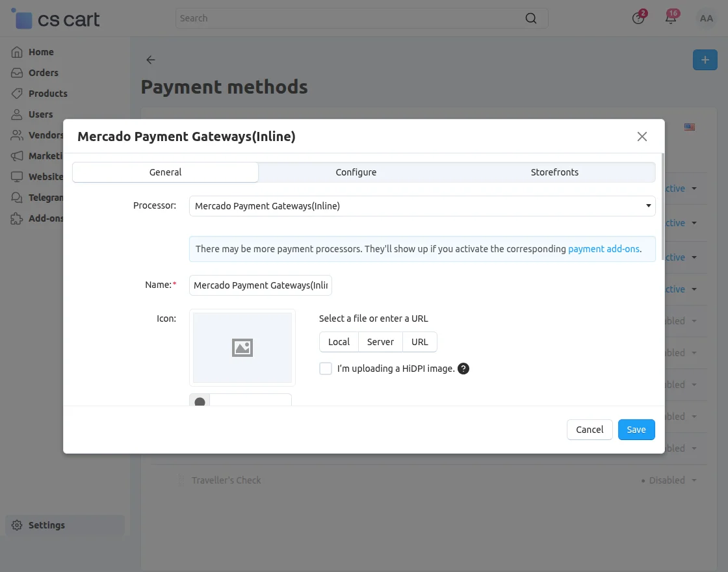Follow the payment add-ons link
The width and height of the screenshot is (728, 572).
pyautogui.click(x=604, y=249)
